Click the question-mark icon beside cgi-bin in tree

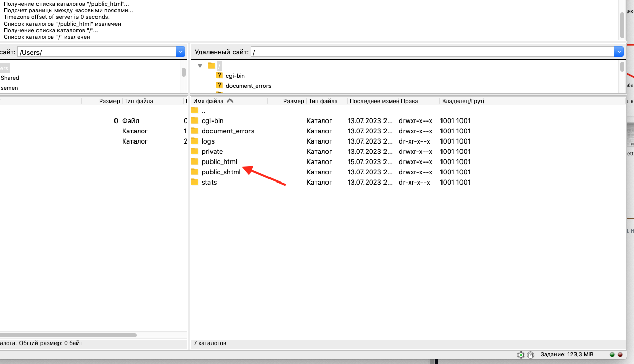pyautogui.click(x=219, y=75)
